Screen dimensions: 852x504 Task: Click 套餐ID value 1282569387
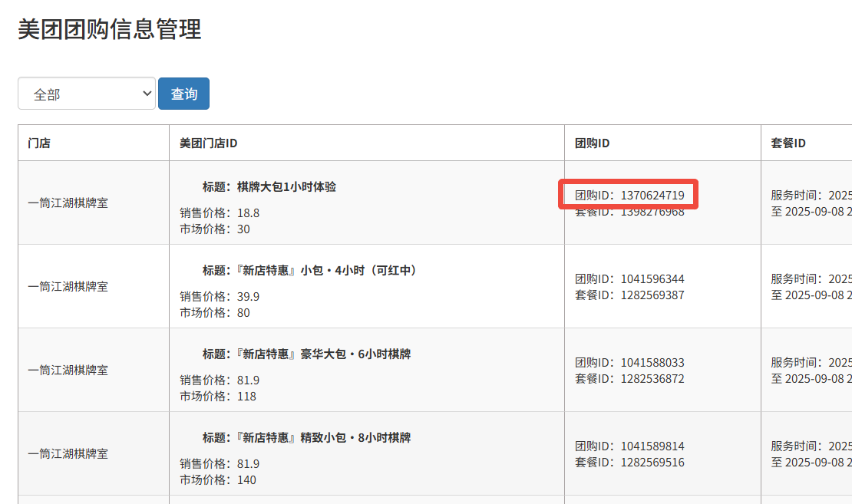652,295
